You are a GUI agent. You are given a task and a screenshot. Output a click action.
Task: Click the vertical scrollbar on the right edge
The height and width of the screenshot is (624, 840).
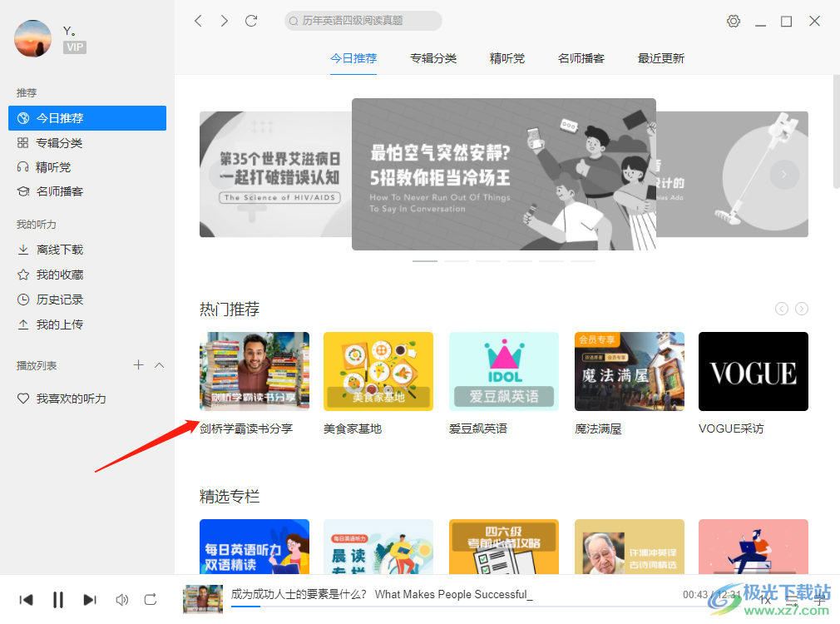(836, 132)
